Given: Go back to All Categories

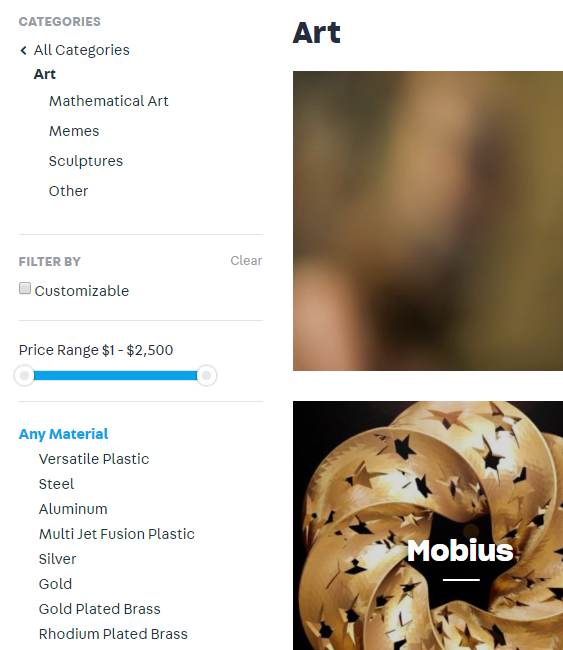Looking at the screenshot, I should click(81, 50).
